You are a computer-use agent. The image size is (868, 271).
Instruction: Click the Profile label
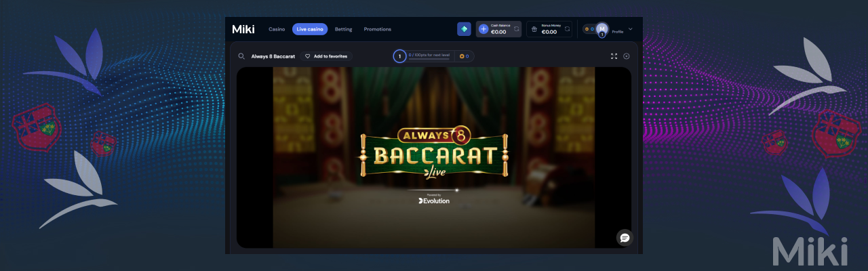[x=618, y=32]
